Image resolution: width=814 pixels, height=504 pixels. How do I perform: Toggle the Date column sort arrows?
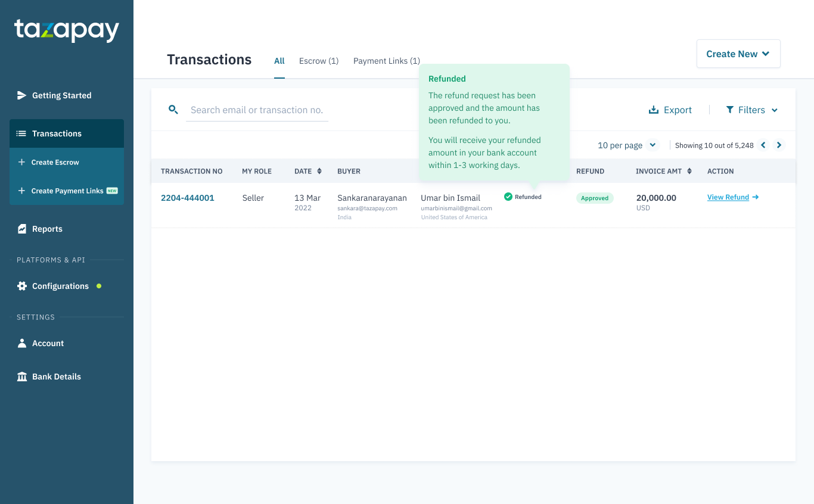click(x=319, y=171)
